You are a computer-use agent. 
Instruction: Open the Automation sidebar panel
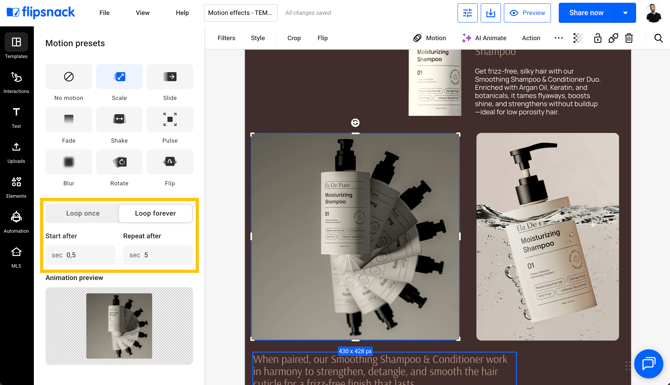coord(16,222)
